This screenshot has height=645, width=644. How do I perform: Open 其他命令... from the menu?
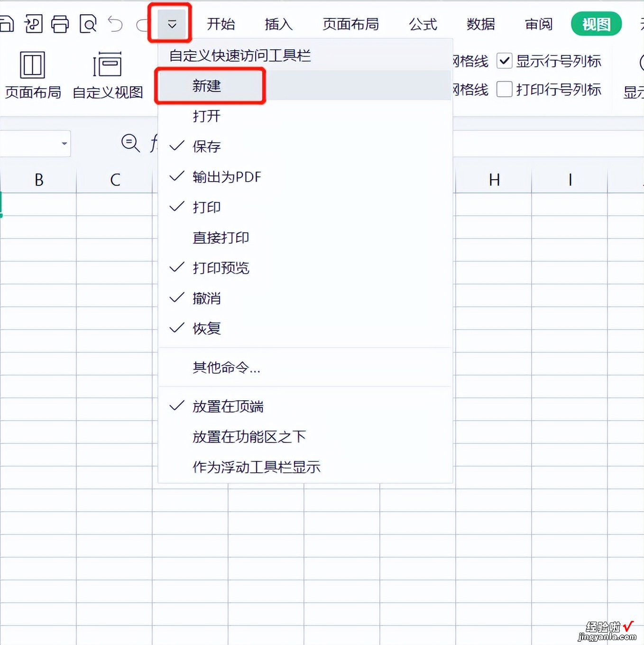[x=305, y=368]
